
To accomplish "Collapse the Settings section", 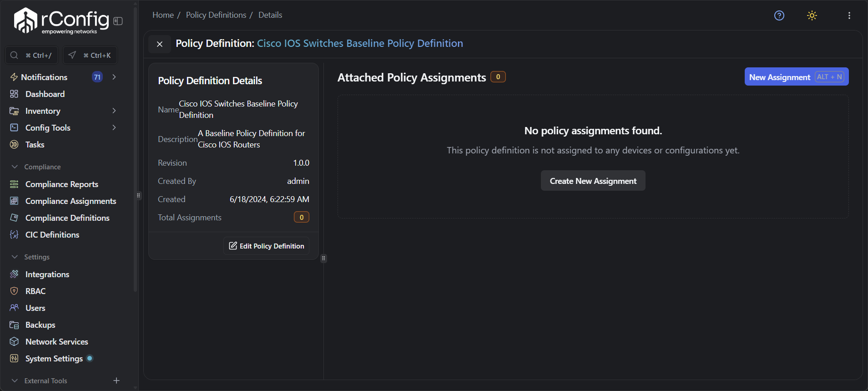I will click(15, 257).
